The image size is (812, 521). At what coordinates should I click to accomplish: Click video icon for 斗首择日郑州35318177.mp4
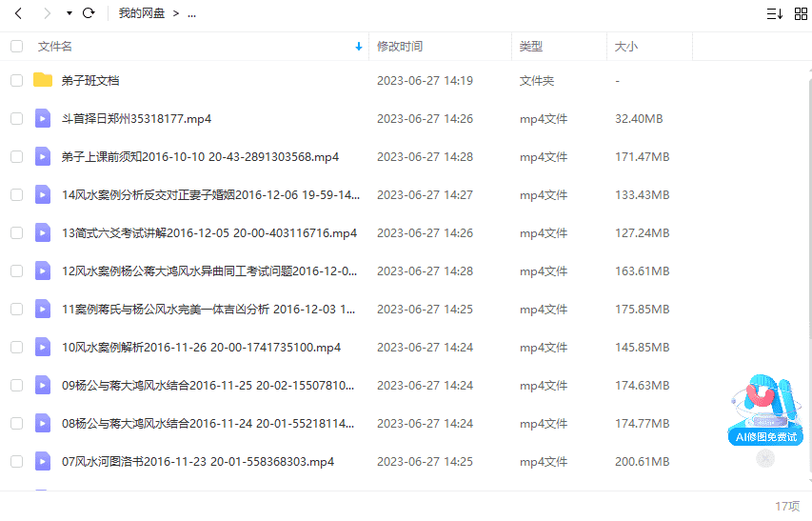coord(43,118)
